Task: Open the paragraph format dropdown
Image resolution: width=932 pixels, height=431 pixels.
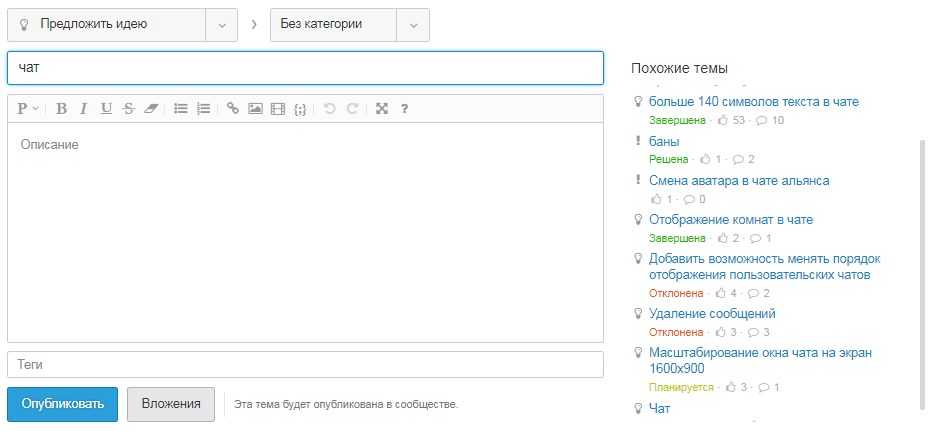Action: click(x=27, y=109)
